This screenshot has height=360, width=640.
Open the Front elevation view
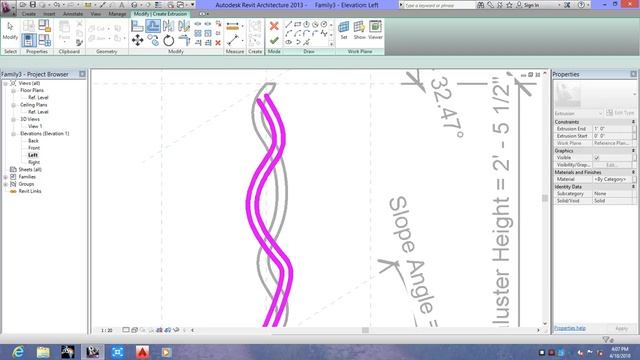pyautogui.click(x=34, y=148)
